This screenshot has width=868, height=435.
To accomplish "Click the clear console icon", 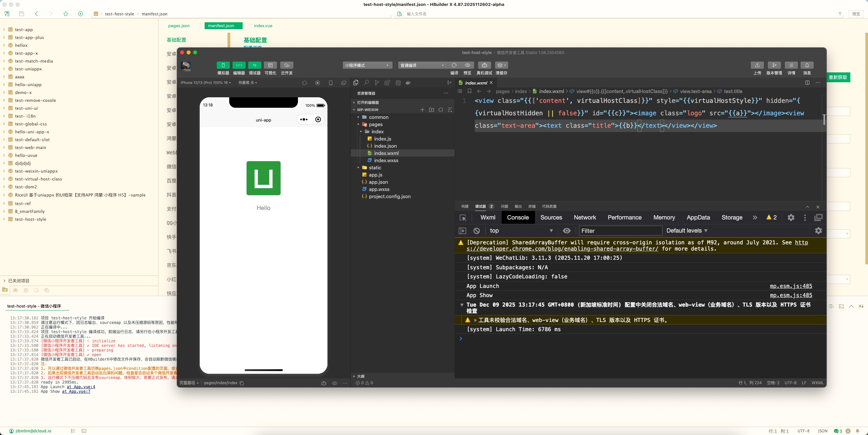I will 476,231.
